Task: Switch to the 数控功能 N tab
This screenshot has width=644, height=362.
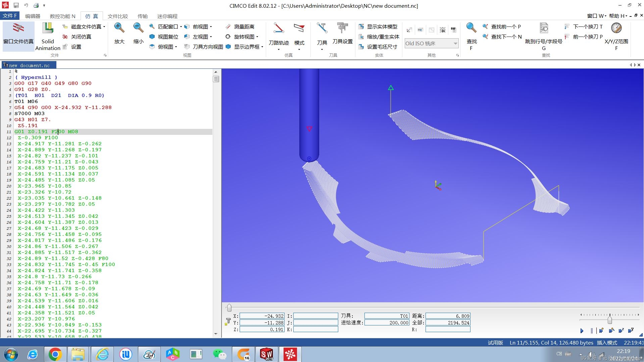Action: point(63,16)
